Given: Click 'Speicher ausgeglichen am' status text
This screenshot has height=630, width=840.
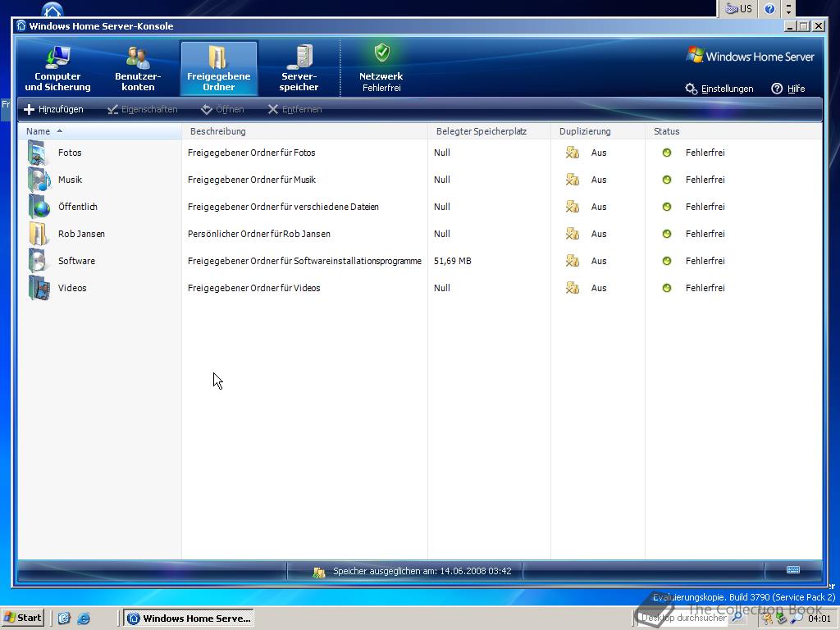Looking at the screenshot, I should (422, 571).
